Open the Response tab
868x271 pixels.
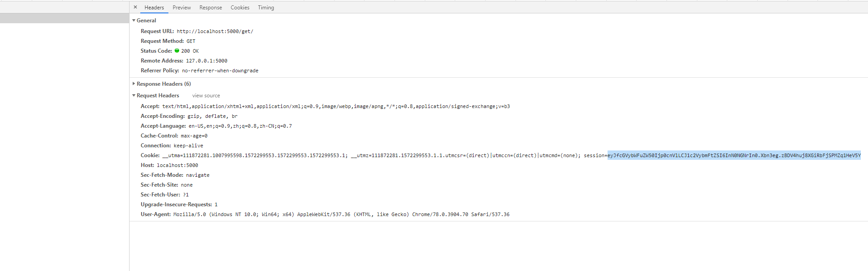[x=210, y=8]
